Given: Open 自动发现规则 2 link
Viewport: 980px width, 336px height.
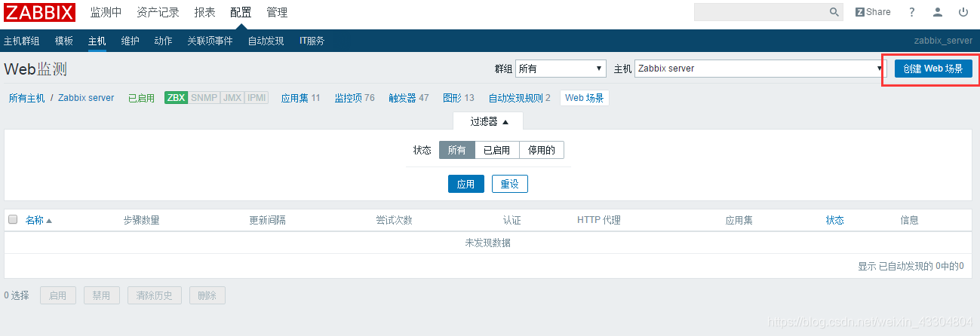Looking at the screenshot, I should point(519,98).
